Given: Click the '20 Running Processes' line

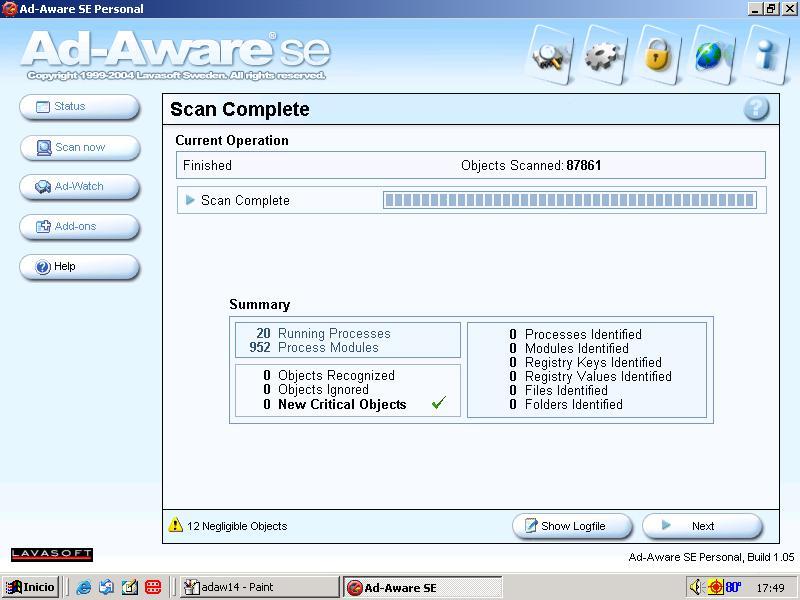Looking at the screenshot, I should tap(323, 333).
